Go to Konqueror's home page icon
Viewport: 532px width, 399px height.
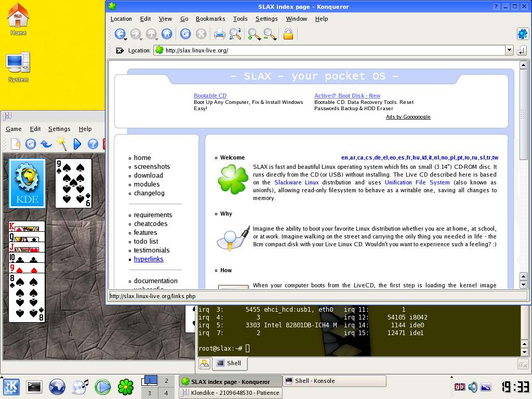pos(167,34)
